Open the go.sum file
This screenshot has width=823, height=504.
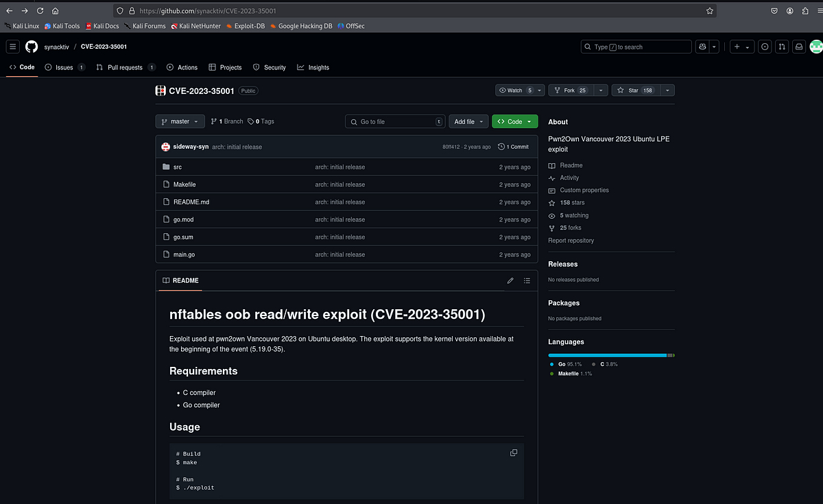pyautogui.click(x=183, y=237)
